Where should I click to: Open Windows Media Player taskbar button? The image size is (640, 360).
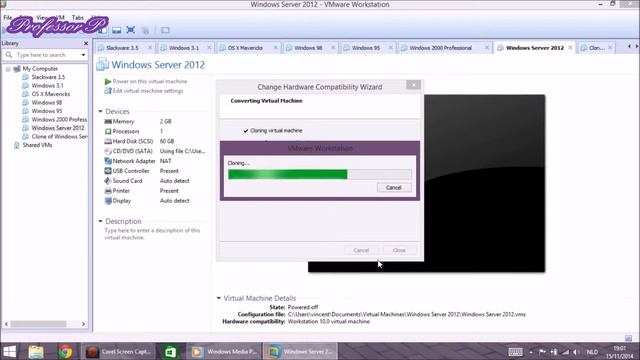tap(224, 351)
